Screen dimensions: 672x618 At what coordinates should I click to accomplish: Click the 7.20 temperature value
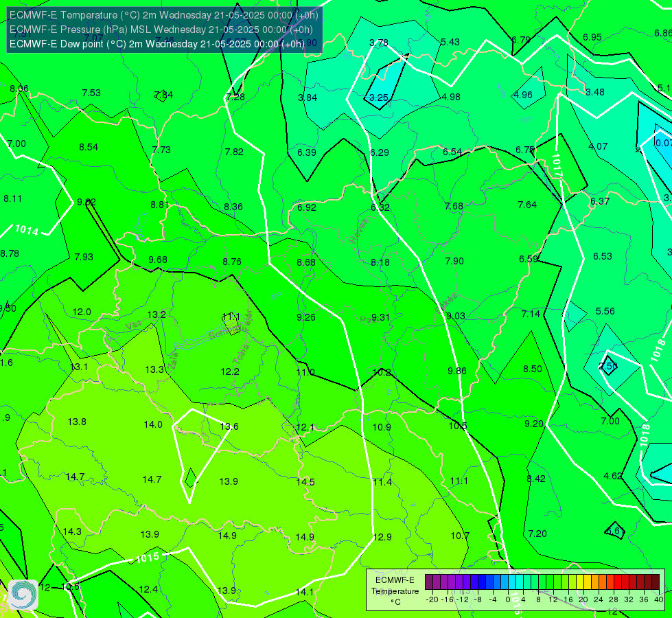coord(537,534)
